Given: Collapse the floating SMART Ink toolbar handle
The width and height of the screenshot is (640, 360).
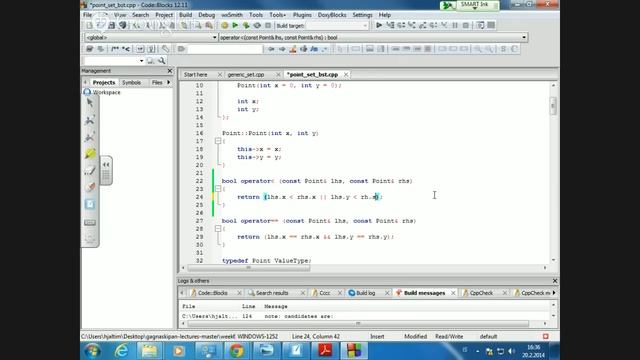Looking at the screenshot, I should (106, 165).
